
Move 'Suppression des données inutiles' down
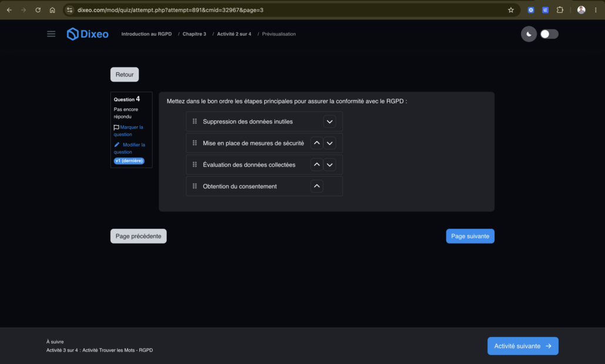pyautogui.click(x=330, y=122)
